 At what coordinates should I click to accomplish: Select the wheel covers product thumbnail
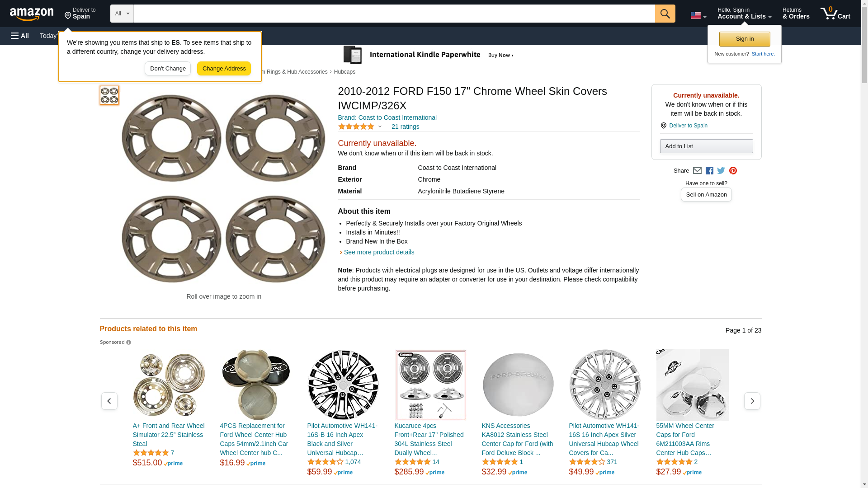click(109, 95)
